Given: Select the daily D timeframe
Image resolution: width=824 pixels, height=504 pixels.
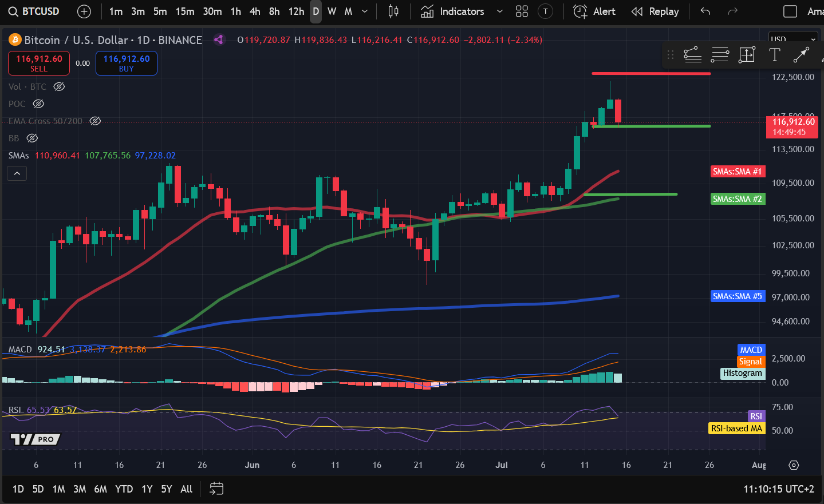Looking at the screenshot, I should click(x=316, y=11).
